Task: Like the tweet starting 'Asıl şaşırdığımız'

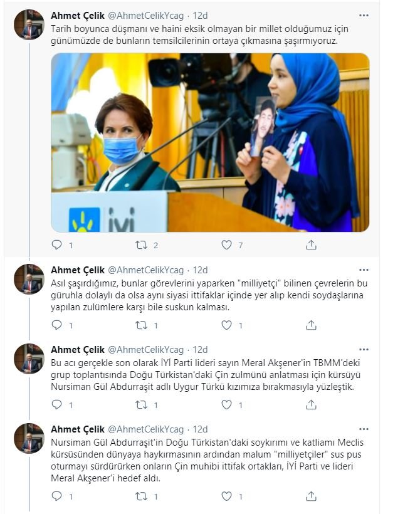Action: tap(226, 325)
